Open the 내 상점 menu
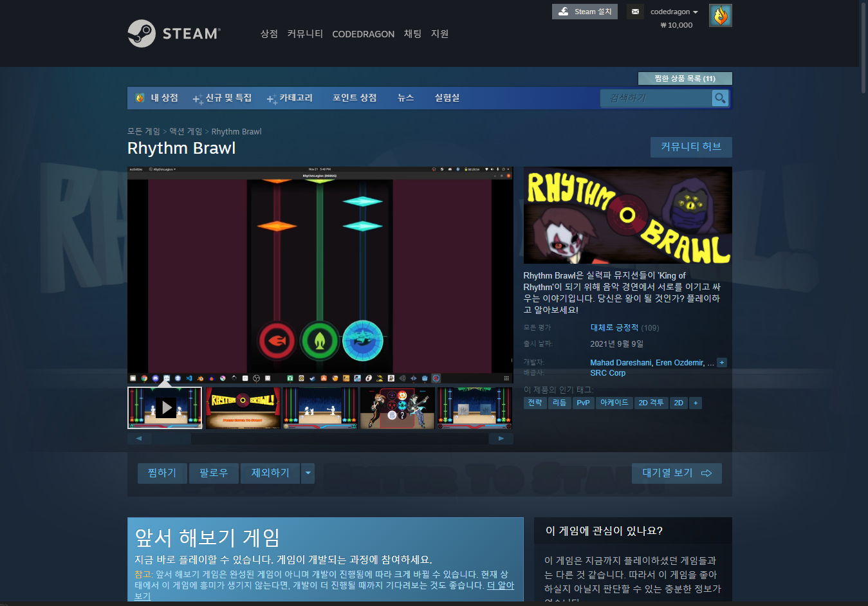 pos(164,98)
